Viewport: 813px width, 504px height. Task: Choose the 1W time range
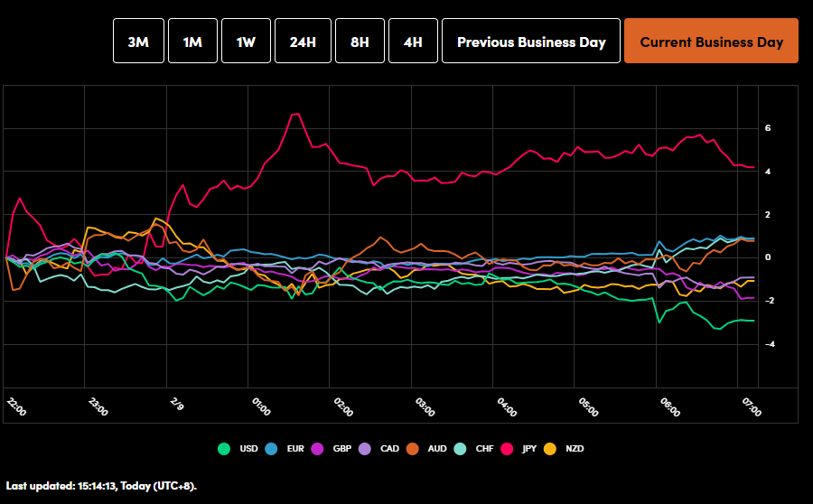click(246, 42)
